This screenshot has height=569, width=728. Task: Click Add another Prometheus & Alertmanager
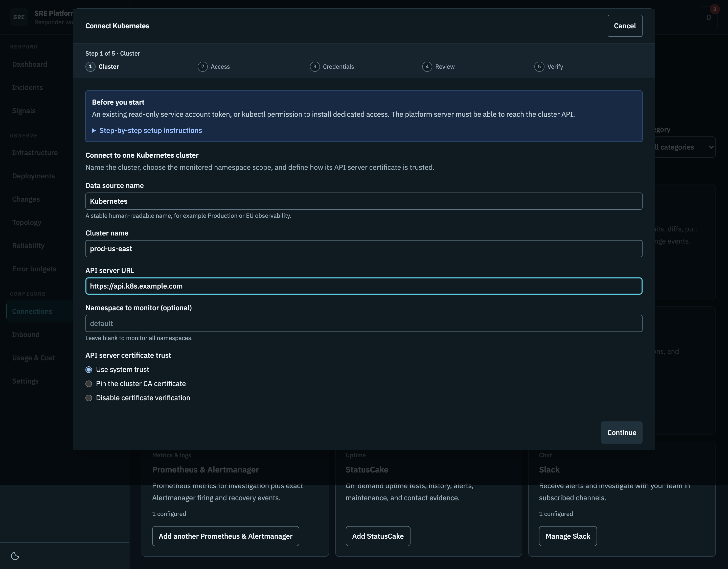coord(225,536)
